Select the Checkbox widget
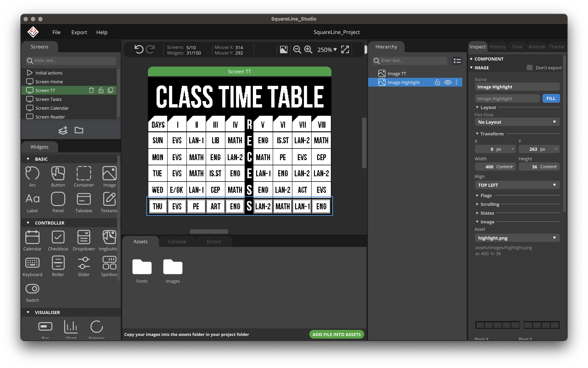588x368 pixels. click(58, 240)
